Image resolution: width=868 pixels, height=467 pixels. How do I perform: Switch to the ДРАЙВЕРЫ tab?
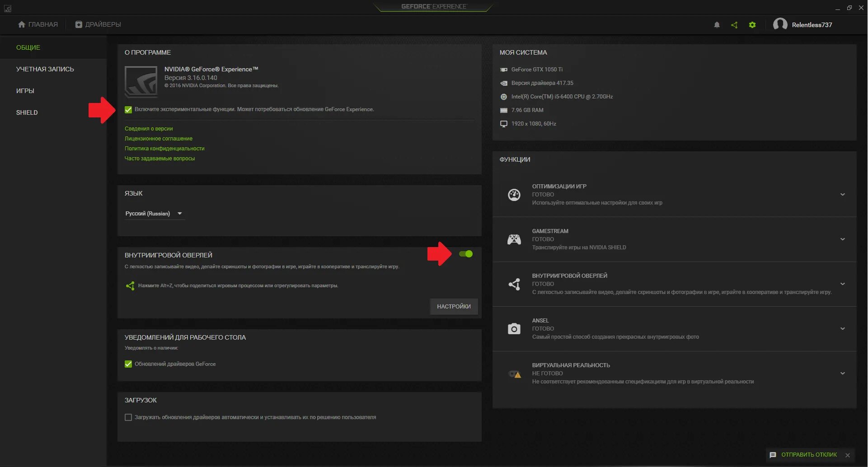[98, 24]
